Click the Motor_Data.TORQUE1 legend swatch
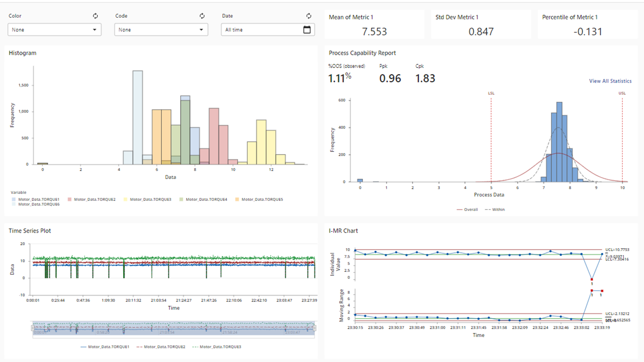 [x=13, y=199]
